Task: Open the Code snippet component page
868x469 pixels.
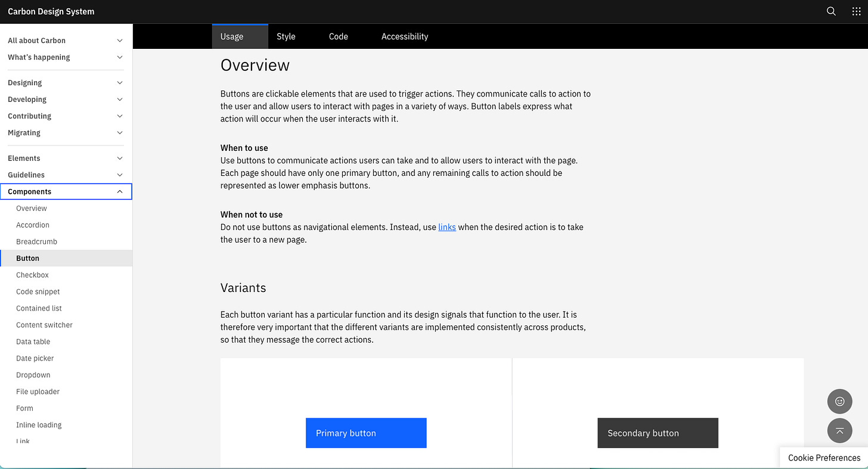Action: click(66, 292)
